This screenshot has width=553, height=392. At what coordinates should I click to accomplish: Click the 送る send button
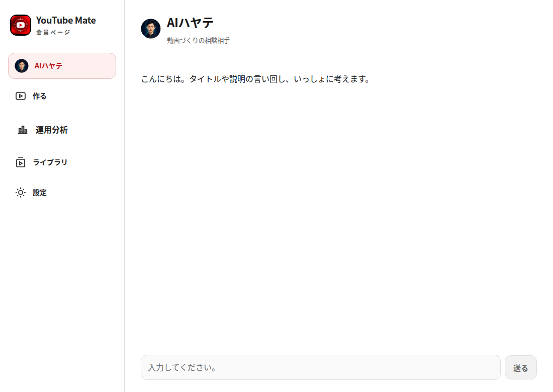coord(520,368)
